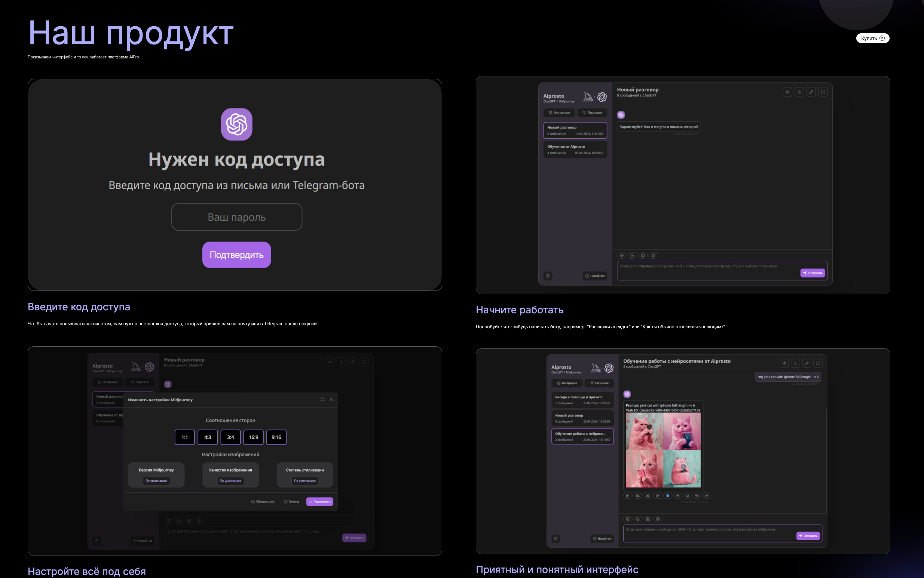Click Подтвердить on the access code card
Screen dimensions: 924x578
point(236,255)
